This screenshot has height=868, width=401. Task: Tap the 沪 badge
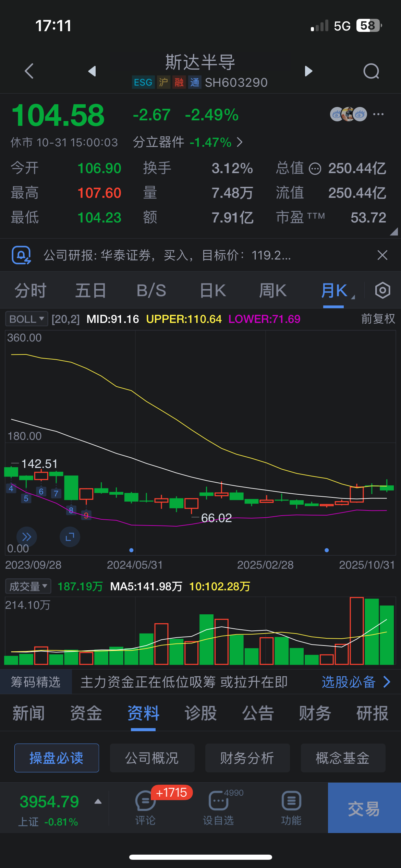[x=163, y=82]
